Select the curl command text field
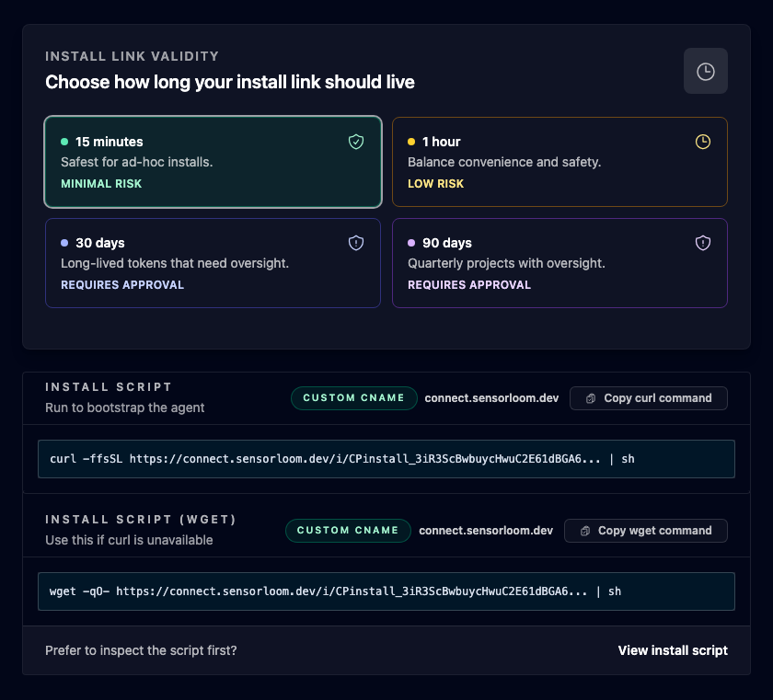The width and height of the screenshot is (773, 700). click(386, 458)
